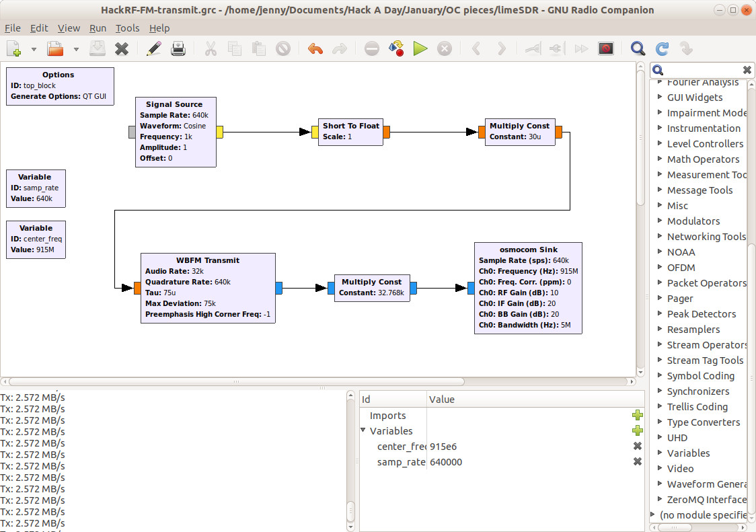Open the Tools menu
Viewport: 756px width, 532px height.
(127, 28)
